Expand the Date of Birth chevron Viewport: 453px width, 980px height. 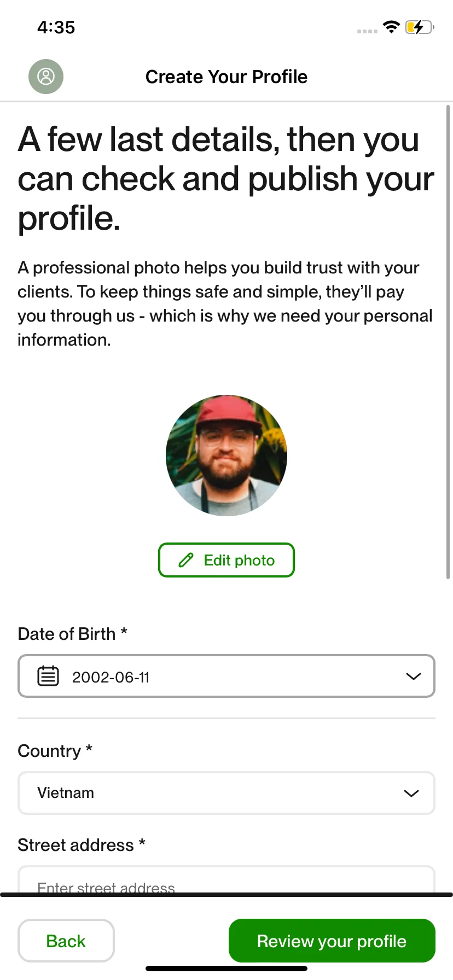[414, 676]
